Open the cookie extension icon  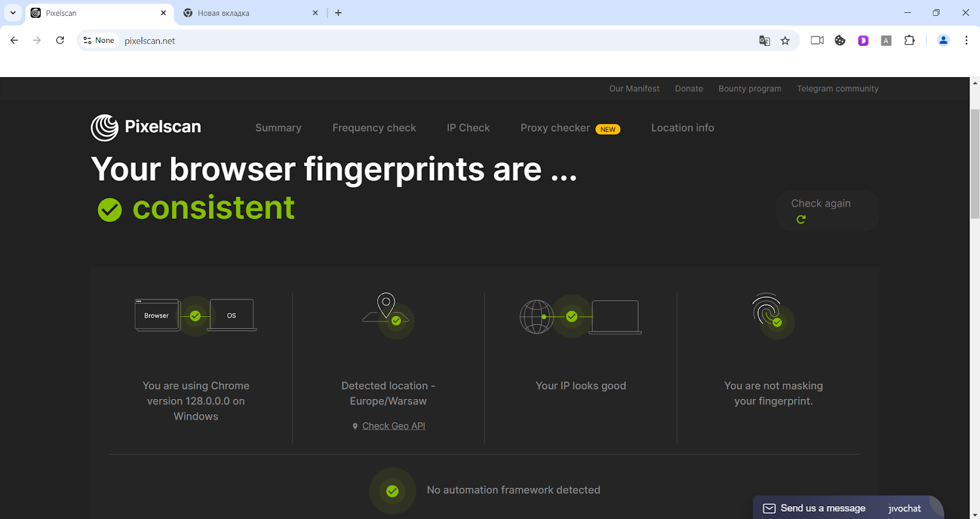[x=840, y=40]
